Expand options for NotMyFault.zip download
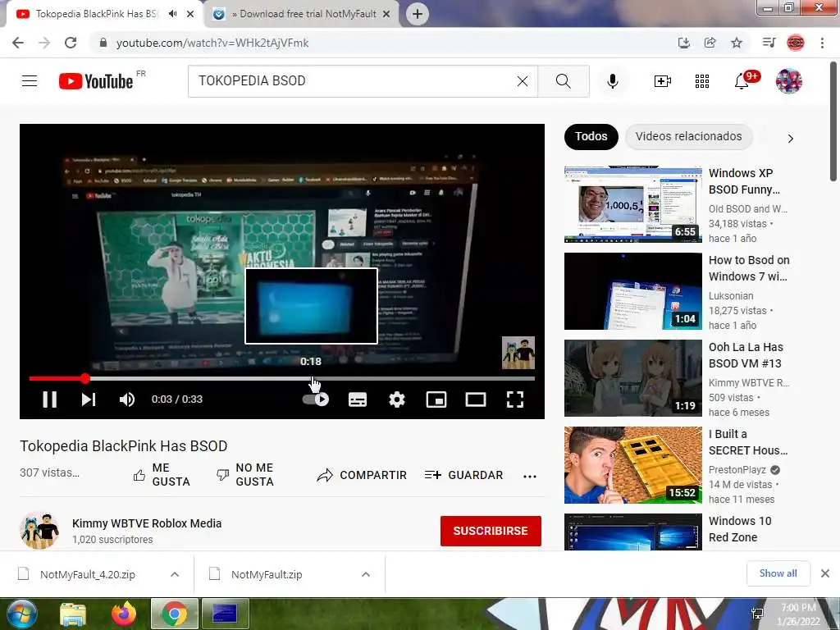The image size is (840, 630). click(x=366, y=574)
